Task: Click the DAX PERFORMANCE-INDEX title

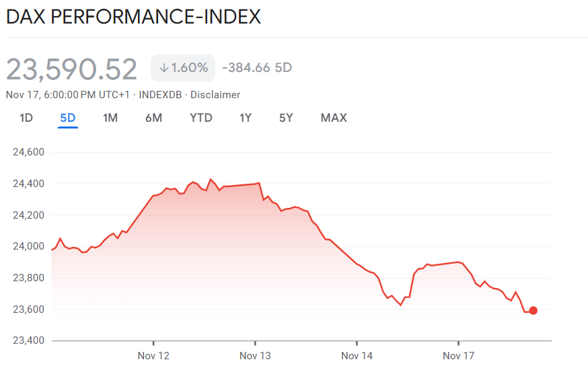Action: click(x=133, y=17)
